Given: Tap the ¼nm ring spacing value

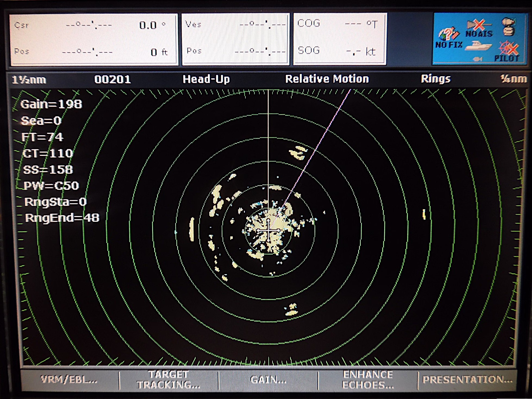Looking at the screenshot, I should pyautogui.click(x=514, y=79).
